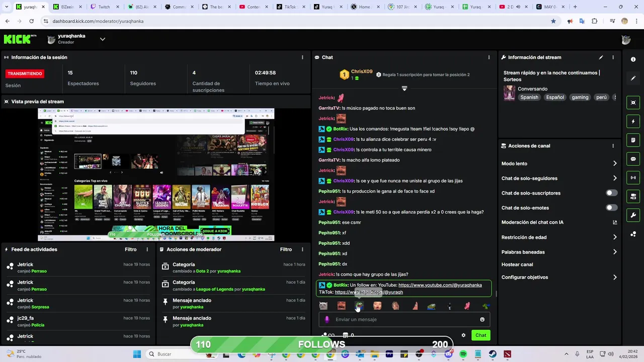Click the chat scrollbar handle

497,294
